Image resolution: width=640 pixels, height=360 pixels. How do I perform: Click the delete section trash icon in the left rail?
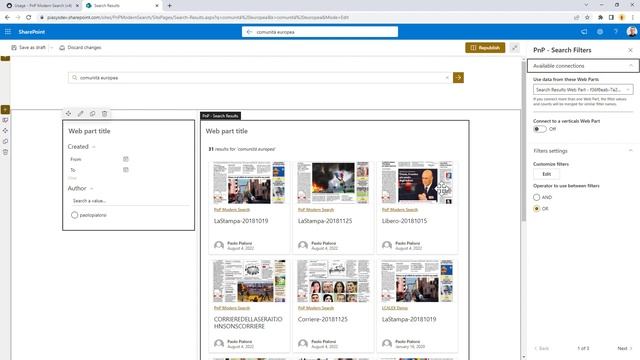tap(5, 152)
